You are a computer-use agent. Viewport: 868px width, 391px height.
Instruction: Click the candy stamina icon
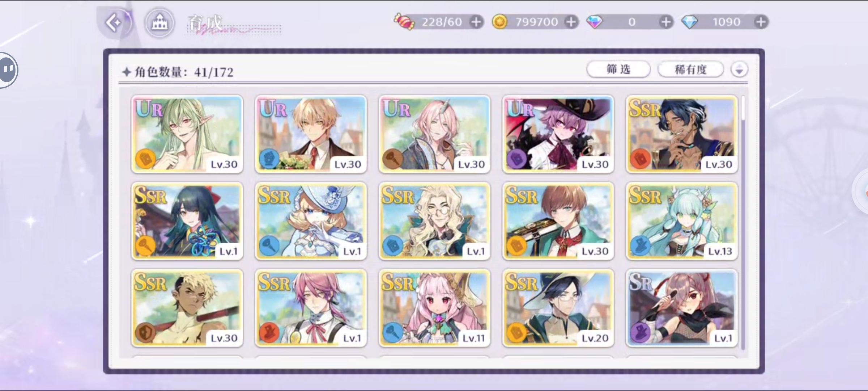[404, 22]
